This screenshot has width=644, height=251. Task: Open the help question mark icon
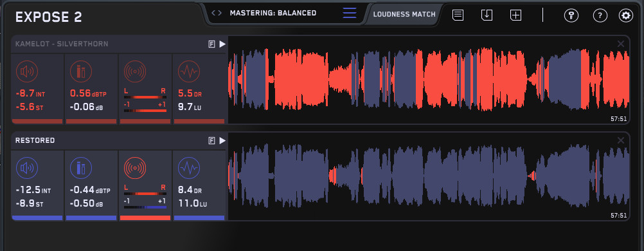(600, 15)
